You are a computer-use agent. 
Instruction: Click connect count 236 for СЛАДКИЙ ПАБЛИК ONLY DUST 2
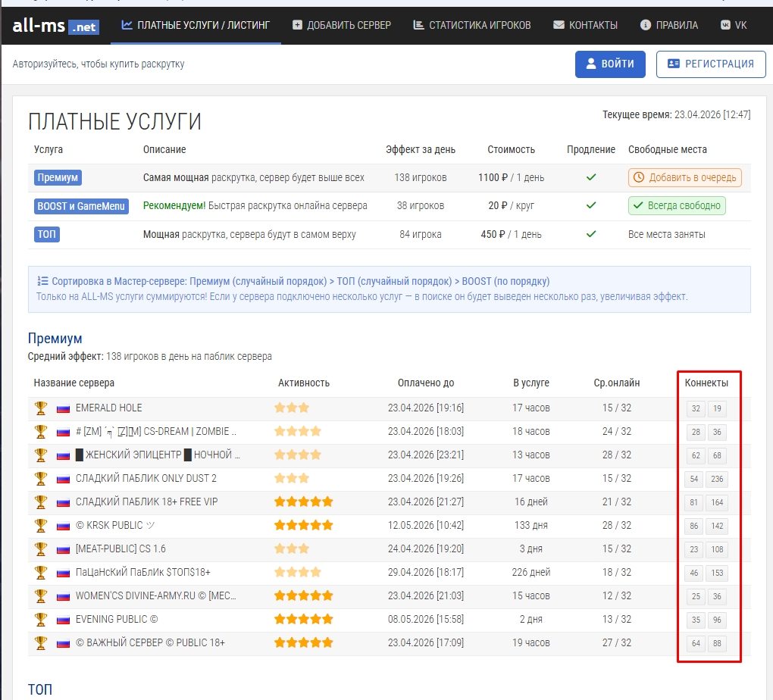[717, 479]
